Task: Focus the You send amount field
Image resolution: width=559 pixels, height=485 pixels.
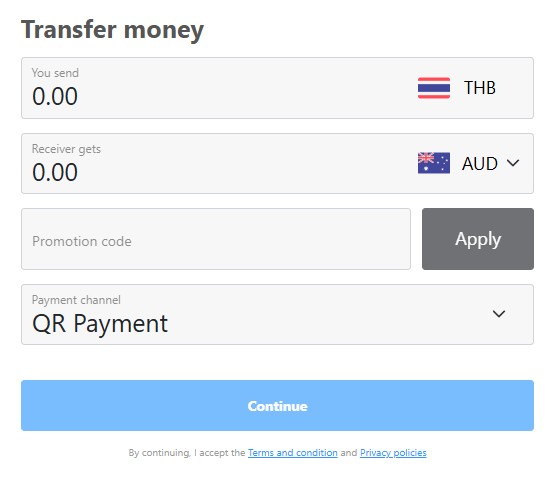Action: (277, 88)
